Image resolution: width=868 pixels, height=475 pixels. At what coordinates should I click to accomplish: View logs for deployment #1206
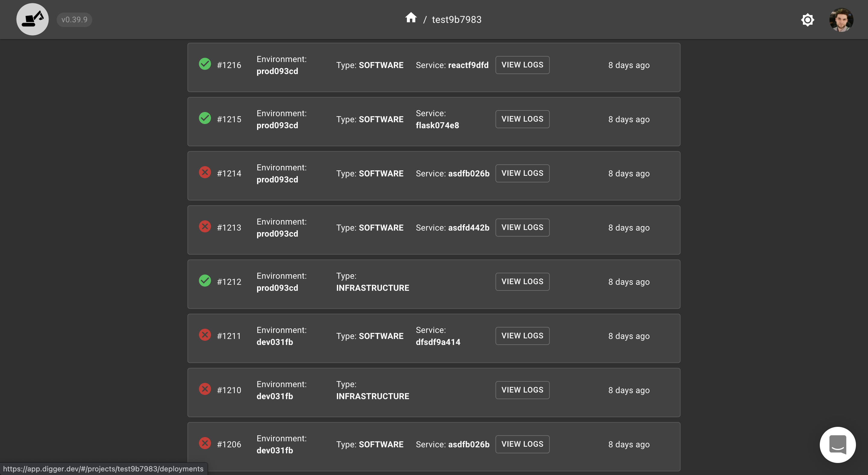click(x=522, y=444)
